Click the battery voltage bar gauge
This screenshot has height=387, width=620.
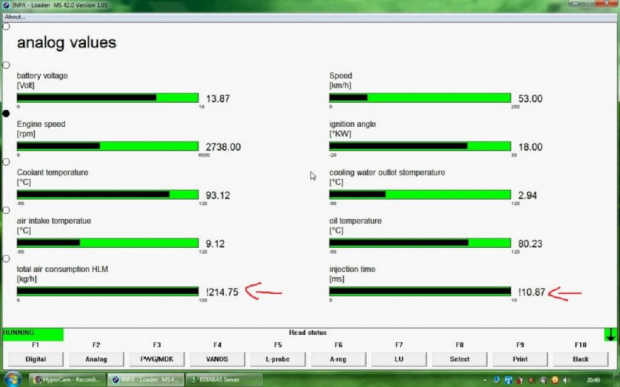[x=108, y=98]
